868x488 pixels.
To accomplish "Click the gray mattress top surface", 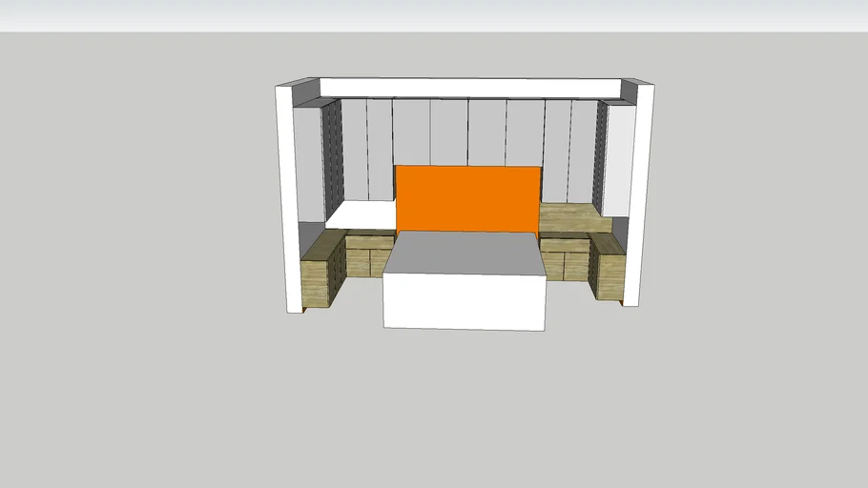I will click(464, 254).
